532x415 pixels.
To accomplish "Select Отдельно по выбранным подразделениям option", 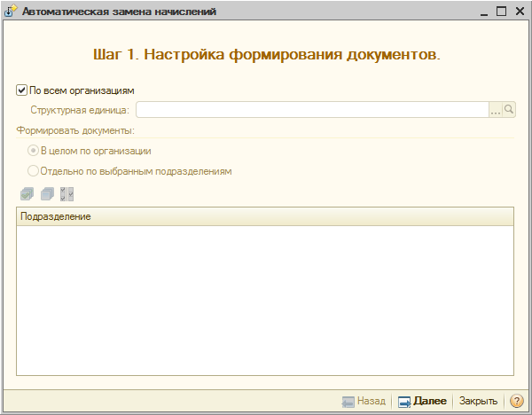I will pyautogui.click(x=34, y=170).
